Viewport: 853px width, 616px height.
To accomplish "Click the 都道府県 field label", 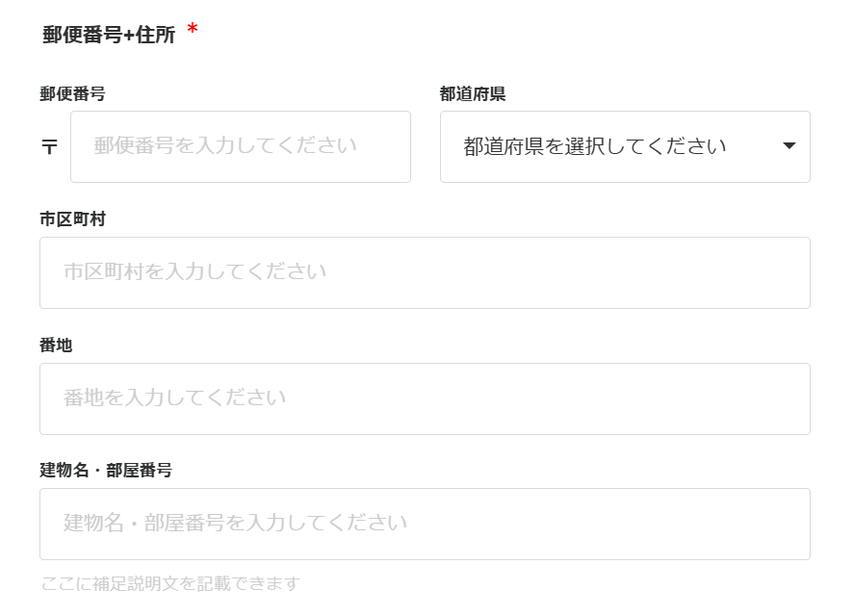I will click(x=473, y=93).
